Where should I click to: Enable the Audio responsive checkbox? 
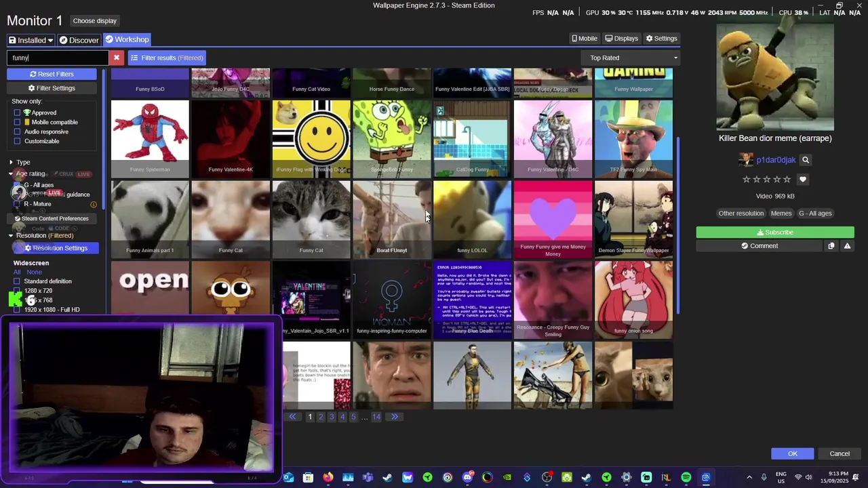tap(18, 131)
